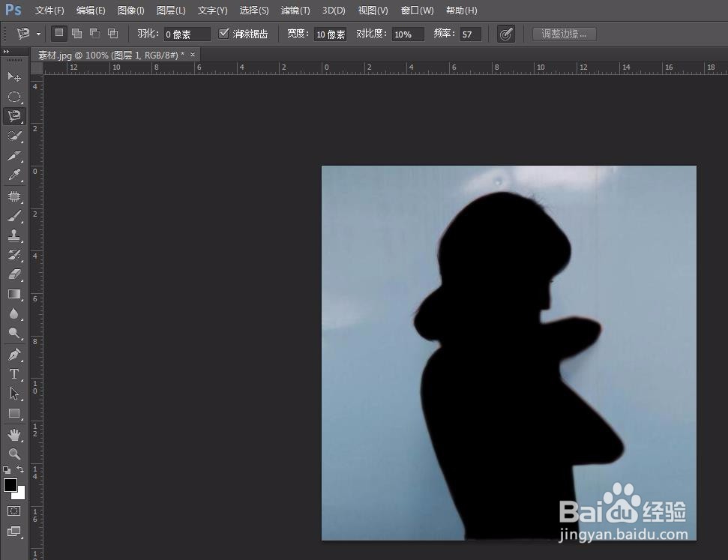
Task: Swap foreground and background colors
Action: coord(20,469)
